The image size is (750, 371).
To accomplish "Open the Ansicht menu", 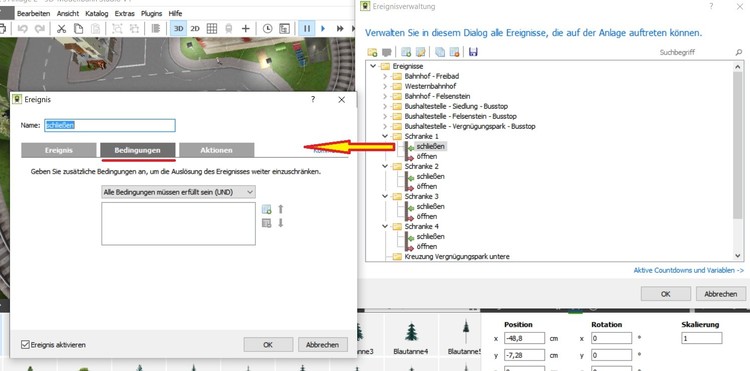I will [x=68, y=13].
